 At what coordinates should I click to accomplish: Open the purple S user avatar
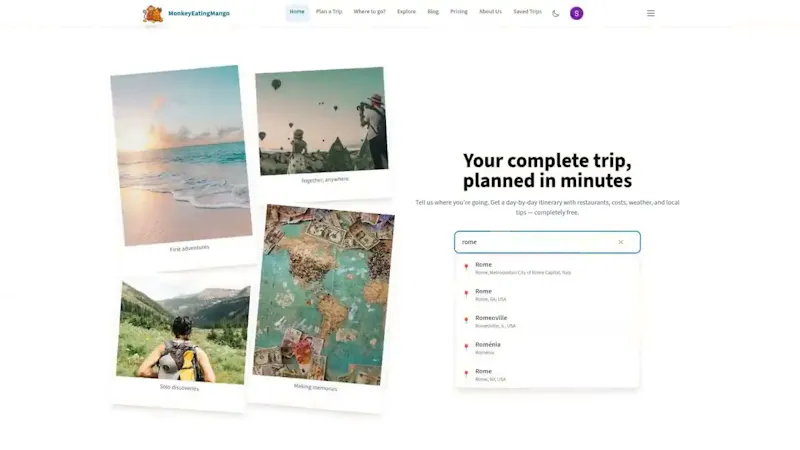577,13
